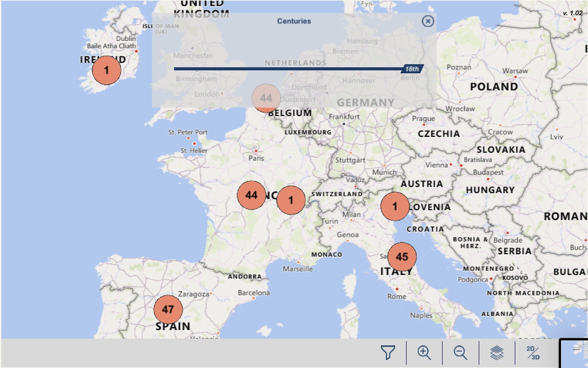Click the HUNGARY country label
This screenshot has width=588, height=368.
[x=490, y=190]
